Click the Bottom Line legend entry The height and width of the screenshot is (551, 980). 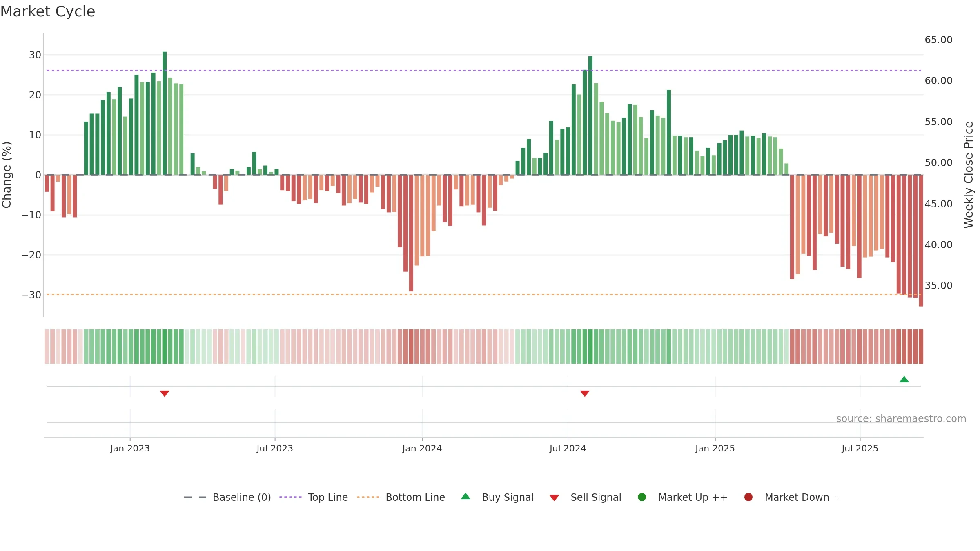pos(401,497)
